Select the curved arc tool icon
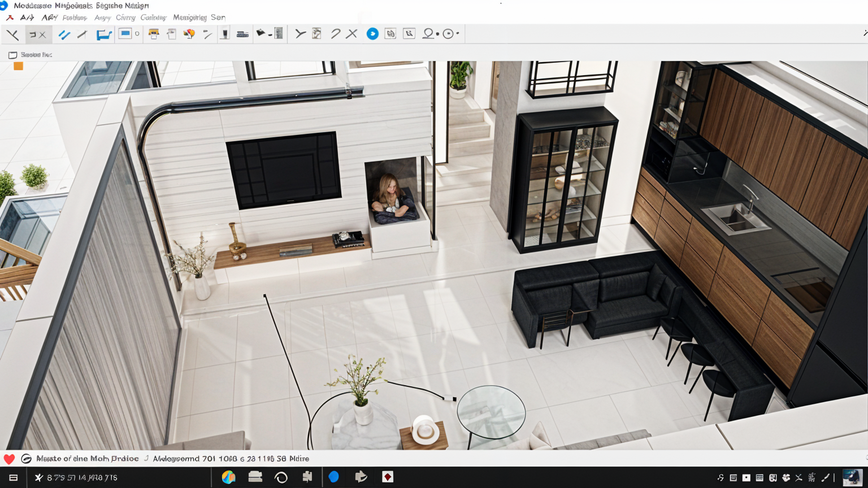 point(335,34)
